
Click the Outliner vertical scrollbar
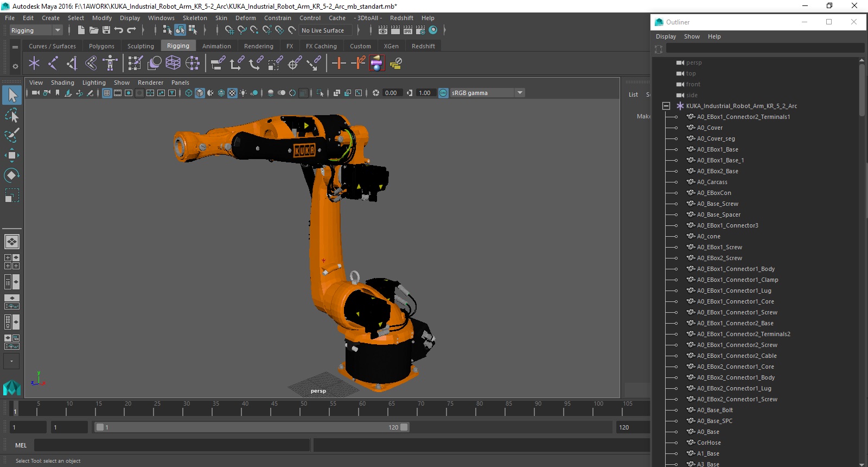click(x=861, y=90)
